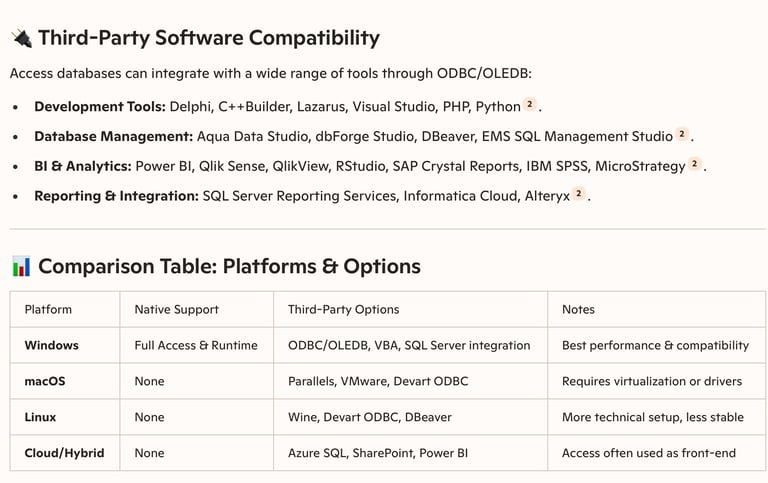768x483 pixels.
Task: Click the Notes column header
Action: 578,310
